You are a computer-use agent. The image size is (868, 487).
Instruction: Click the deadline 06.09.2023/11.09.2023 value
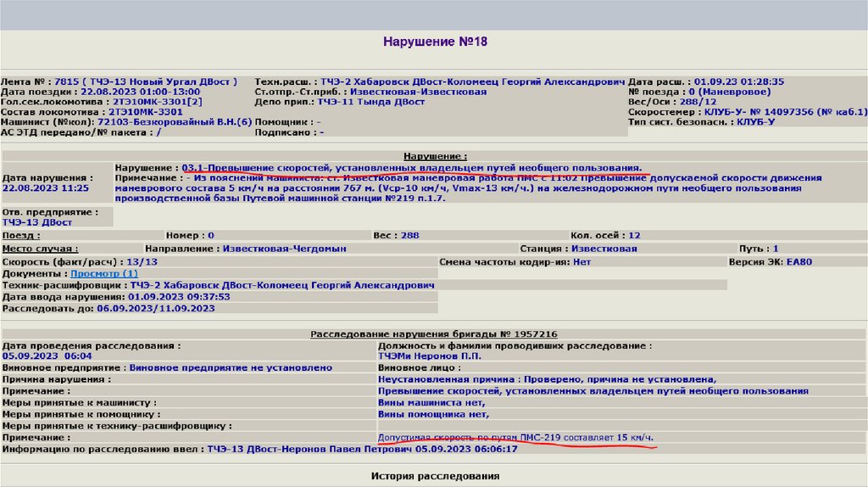(x=156, y=309)
